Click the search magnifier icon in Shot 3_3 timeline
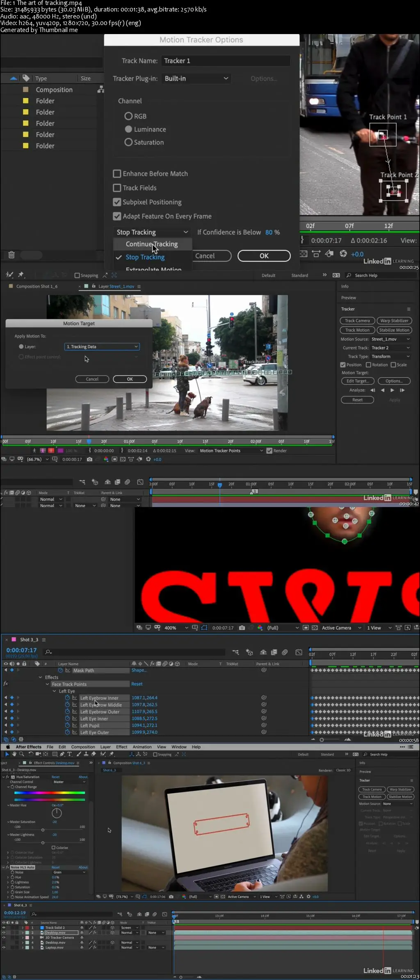 [48, 652]
